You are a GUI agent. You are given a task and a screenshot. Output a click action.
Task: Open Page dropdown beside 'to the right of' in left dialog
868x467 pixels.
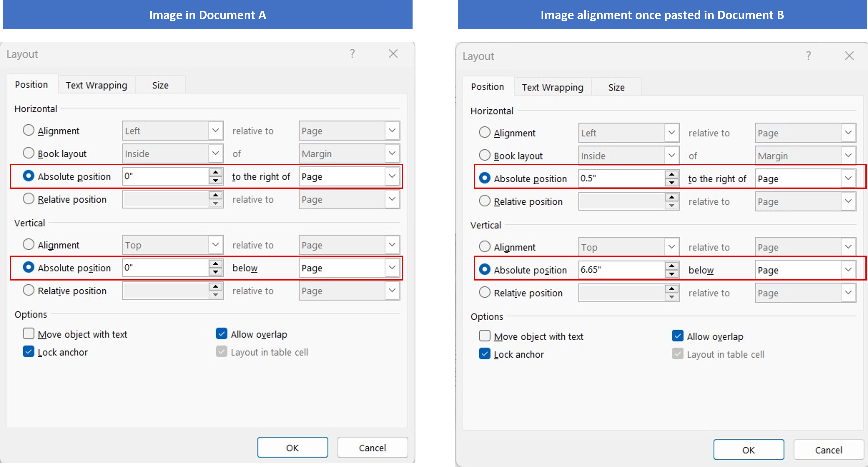pyautogui.click(x=392, y=176)
